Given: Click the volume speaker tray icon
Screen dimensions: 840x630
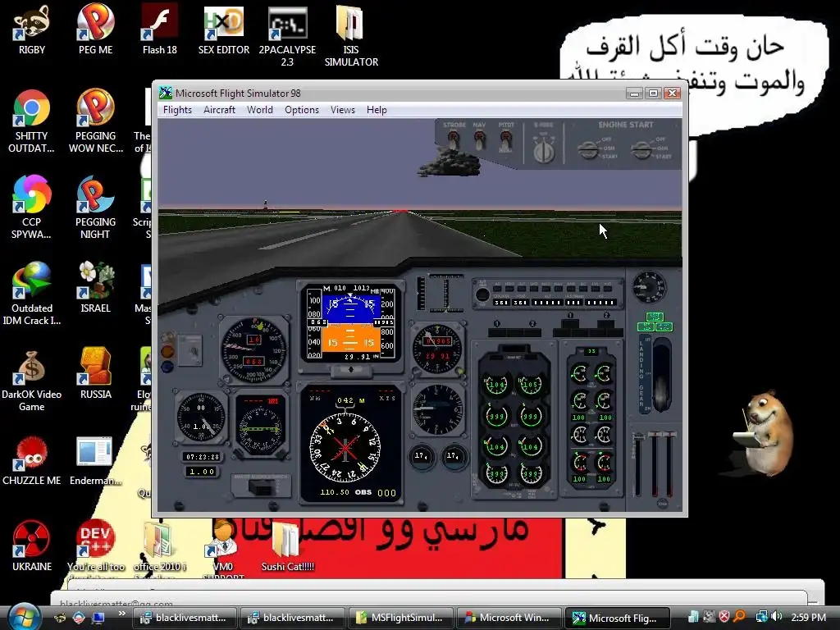Looking at the screenshot, I should pyautogui.click(x=777, y=617).
